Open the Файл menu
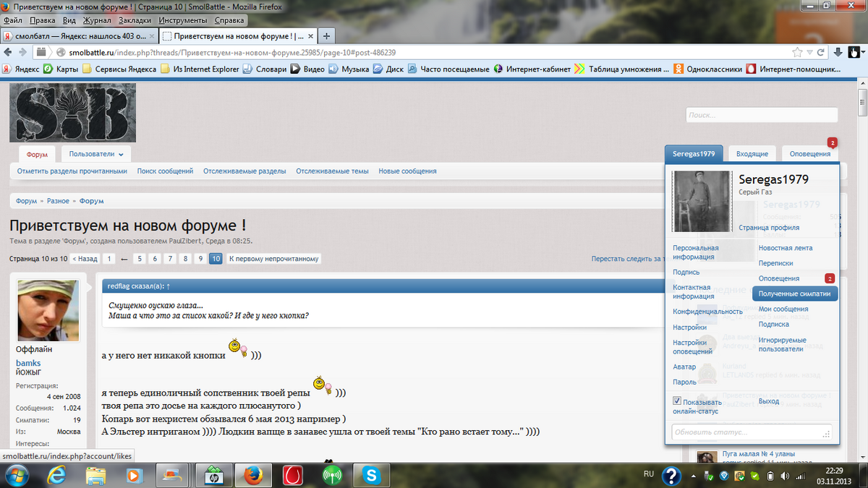868x488 pixels. pyautogui.click(x=12, y=20)
